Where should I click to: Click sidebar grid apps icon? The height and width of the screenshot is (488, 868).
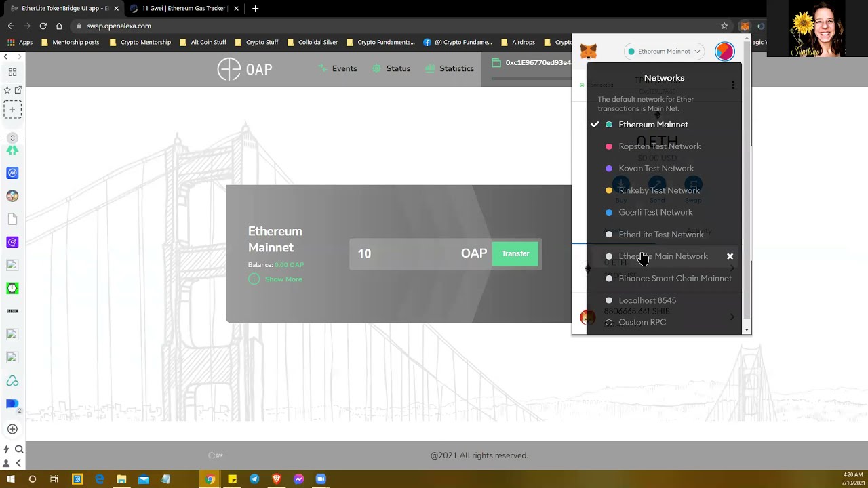12,72
